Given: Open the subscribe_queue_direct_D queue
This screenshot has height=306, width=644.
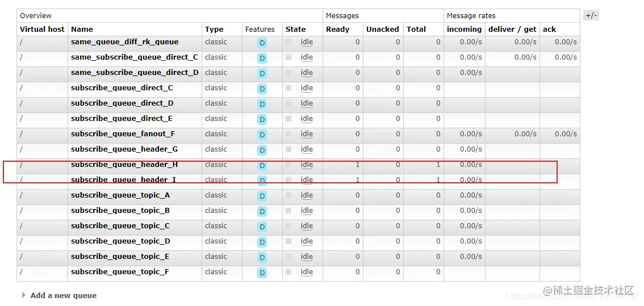Looking at the screenshot, I should (123, 103).
